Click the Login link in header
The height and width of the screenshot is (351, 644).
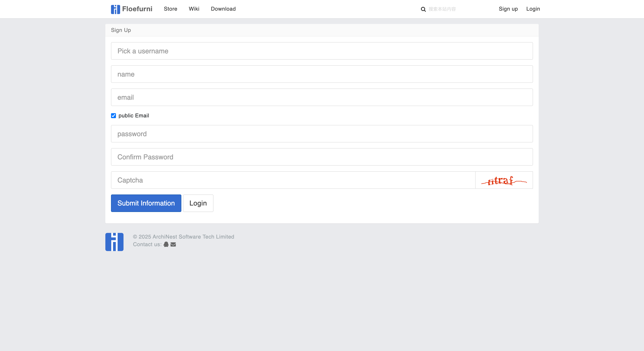click(x=533, y=9)
